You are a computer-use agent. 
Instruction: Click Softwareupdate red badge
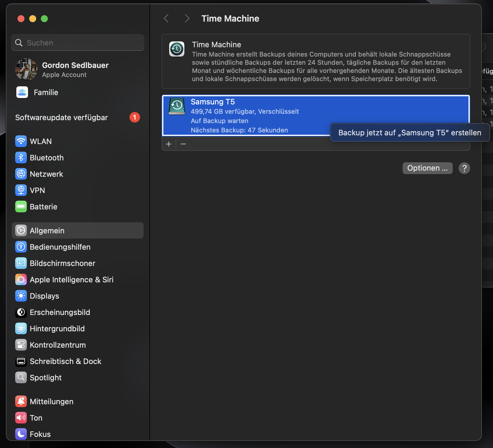pyautogui.click(x=134, y=118)
